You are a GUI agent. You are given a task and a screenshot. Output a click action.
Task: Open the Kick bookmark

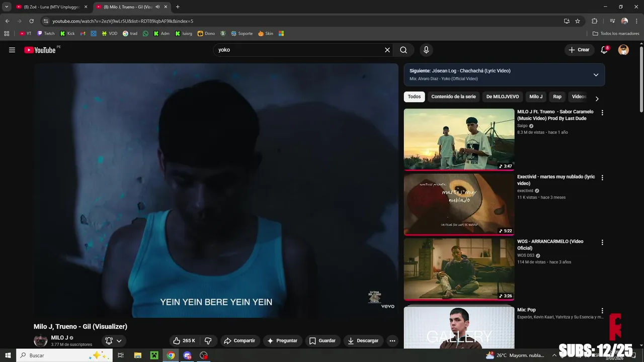click(x=67, y=34)
